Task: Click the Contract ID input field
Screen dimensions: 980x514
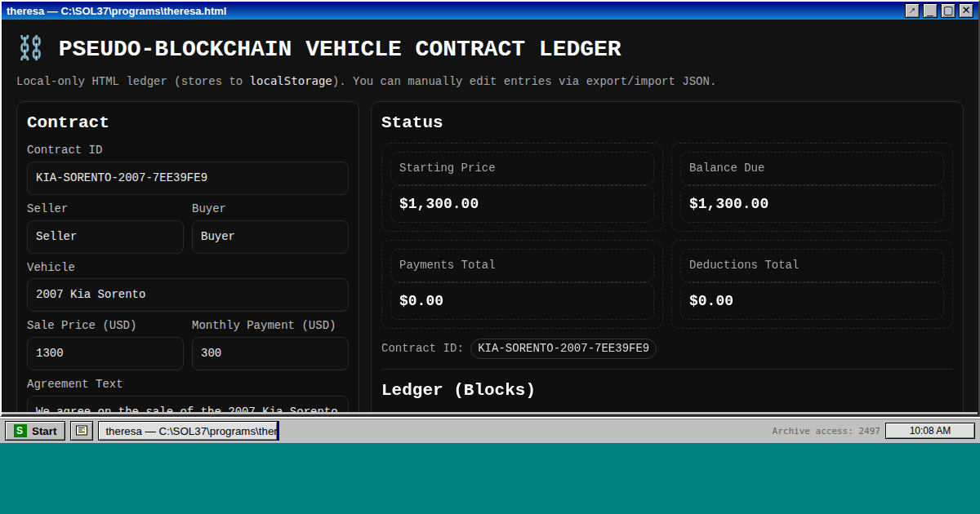Action: pyautogui.click(x=187, y=178)
